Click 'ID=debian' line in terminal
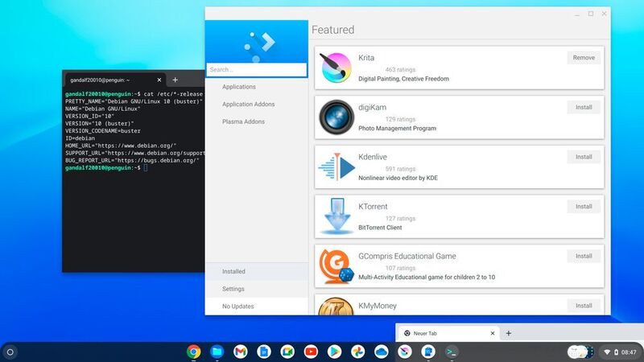 click(x=80, y=138)
